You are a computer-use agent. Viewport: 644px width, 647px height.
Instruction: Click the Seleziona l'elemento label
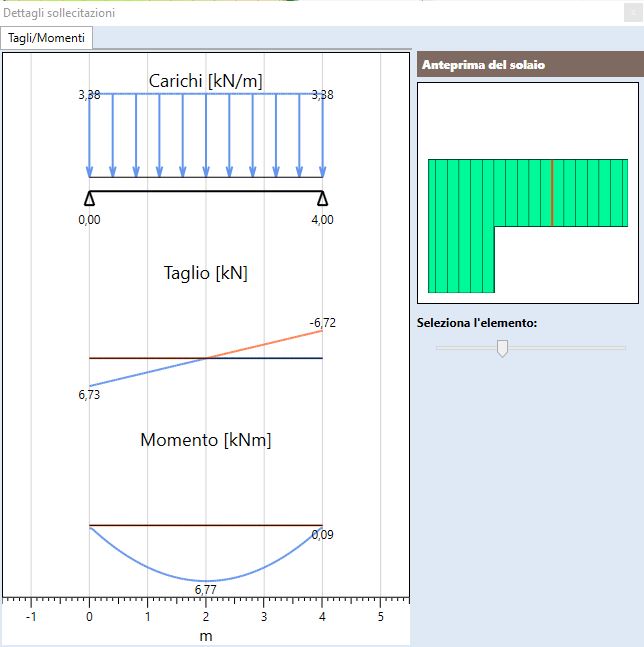477,323
